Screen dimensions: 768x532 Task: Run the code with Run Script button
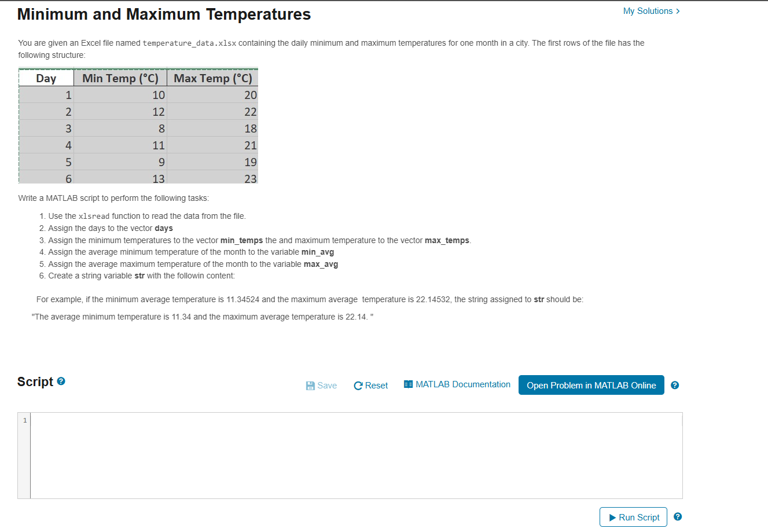coord(633,517)
